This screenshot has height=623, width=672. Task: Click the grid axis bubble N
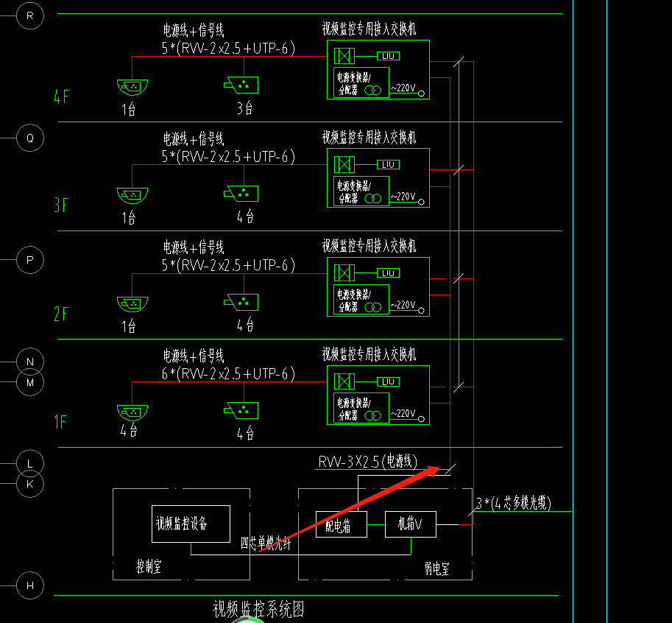pyautogui.click(x=30, y=362)
